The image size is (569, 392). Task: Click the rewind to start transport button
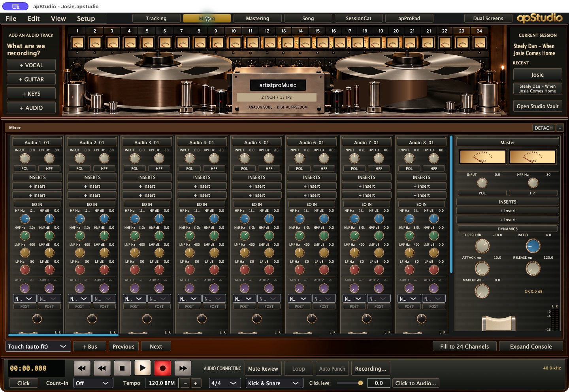click(x=82, y=368)
